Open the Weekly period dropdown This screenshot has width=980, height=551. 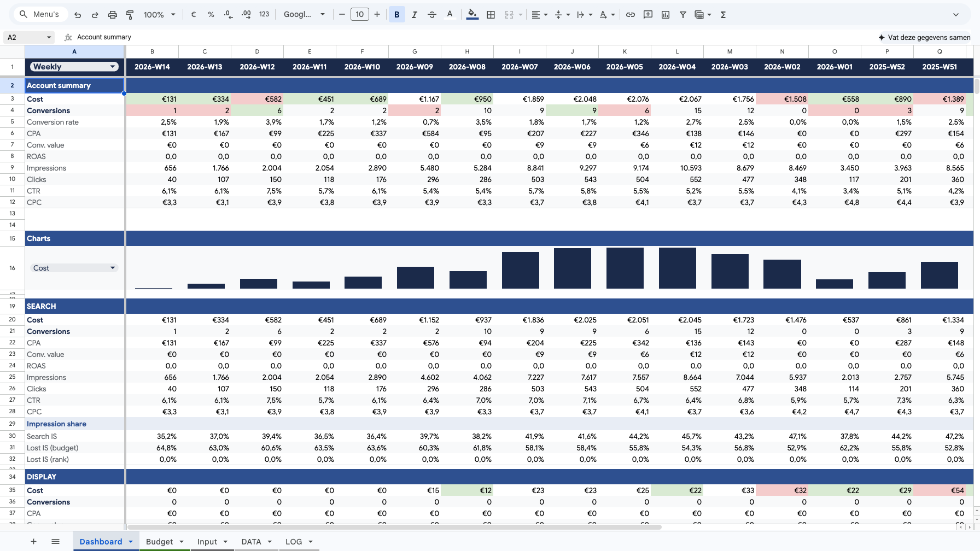74,66
